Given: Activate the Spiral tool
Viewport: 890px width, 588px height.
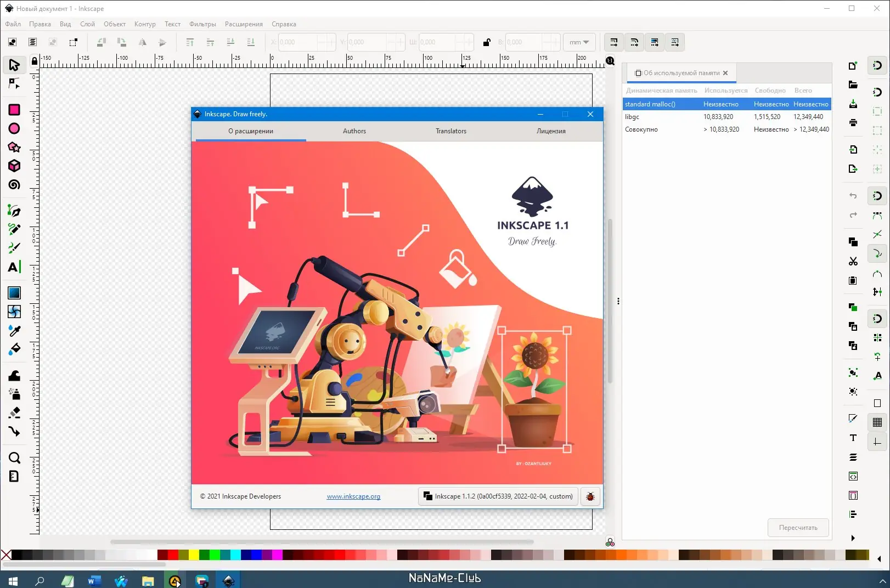Looking at the screenshot, I should [14, 184].
